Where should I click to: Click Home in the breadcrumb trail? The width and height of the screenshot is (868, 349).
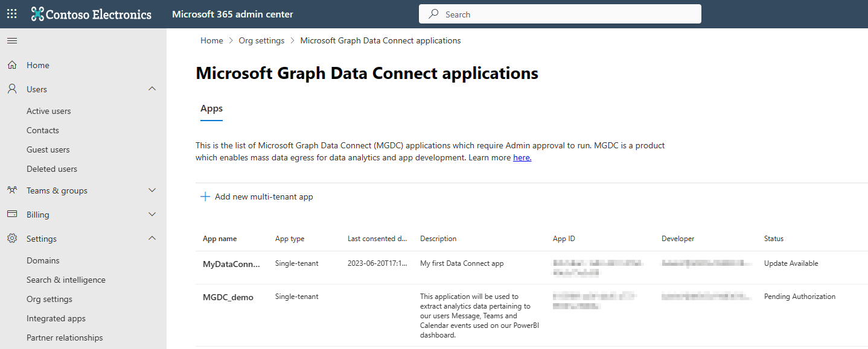tap(211, 40)
